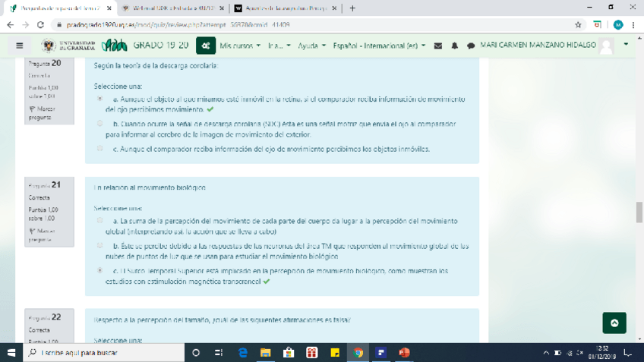Viewport: 644px width, 362px height.
Task: Select option c of question 21
Action: coord(99,270)
